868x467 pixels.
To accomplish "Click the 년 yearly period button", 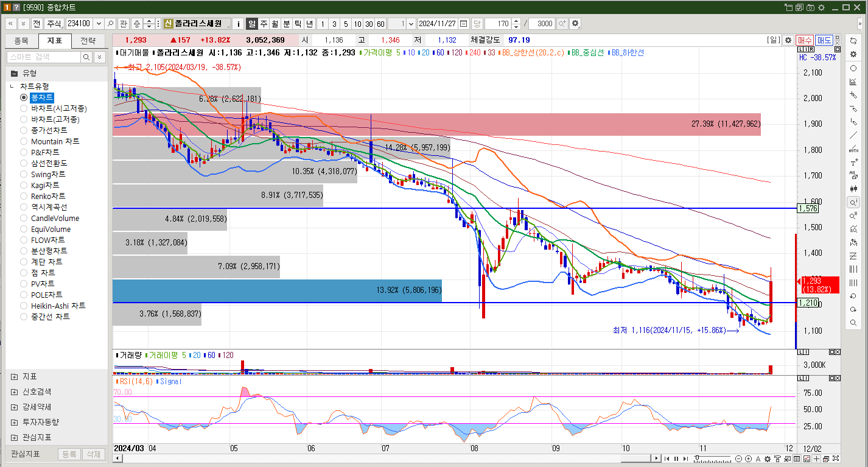I will pos(309,24).
